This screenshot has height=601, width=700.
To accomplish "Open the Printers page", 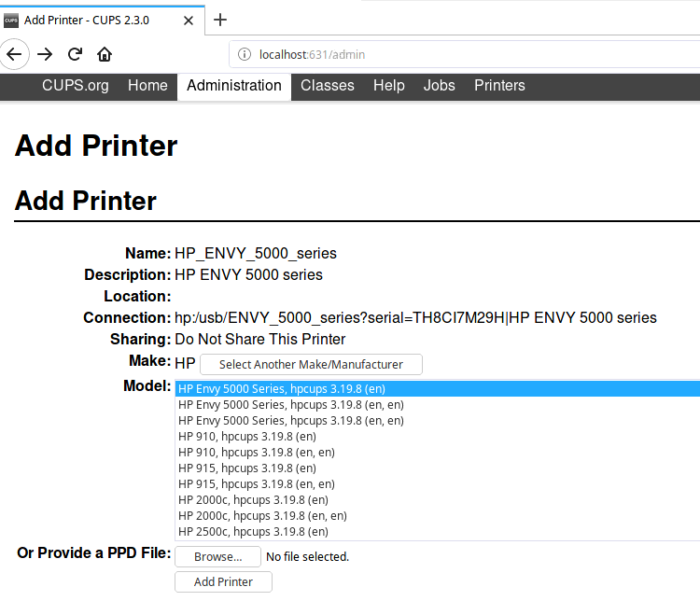I will [x=499, y=86].
